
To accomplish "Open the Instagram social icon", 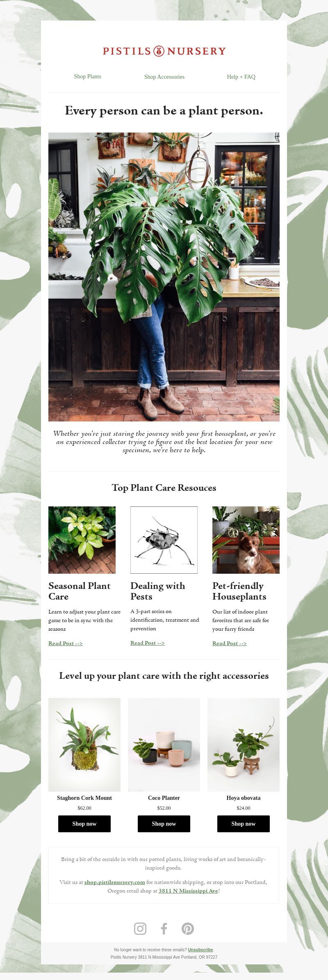I will click(x=140, y=928).
